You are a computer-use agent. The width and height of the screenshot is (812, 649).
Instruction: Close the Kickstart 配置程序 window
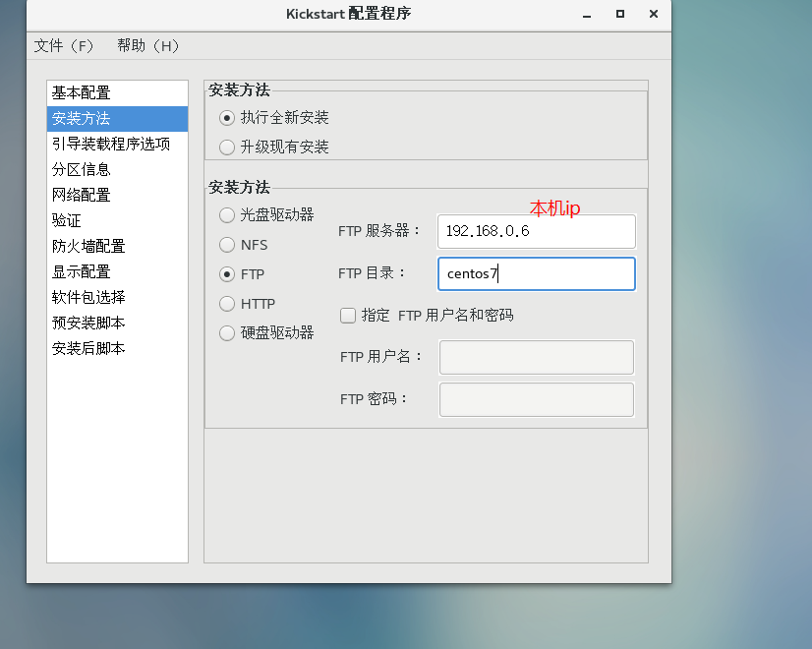[654, 15]
